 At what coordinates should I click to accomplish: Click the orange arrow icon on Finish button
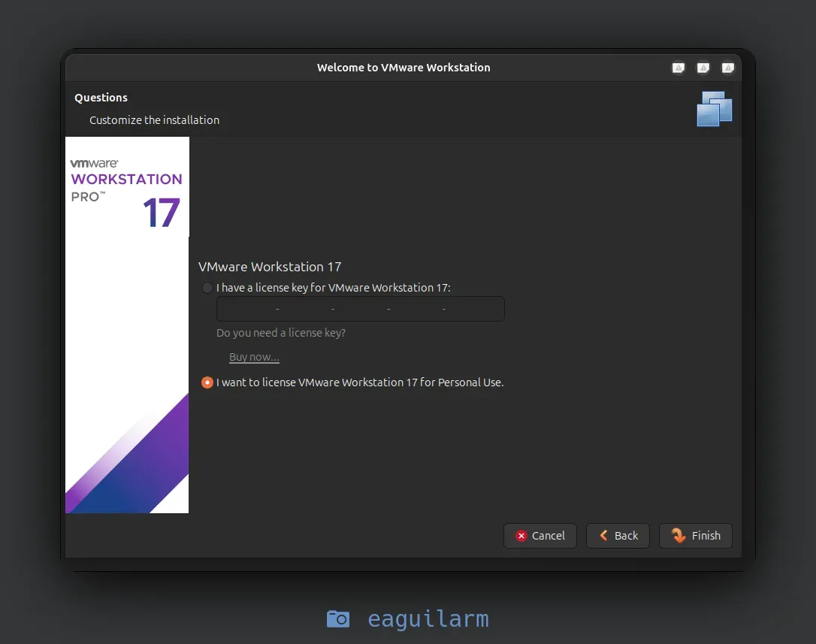[679, 536]
